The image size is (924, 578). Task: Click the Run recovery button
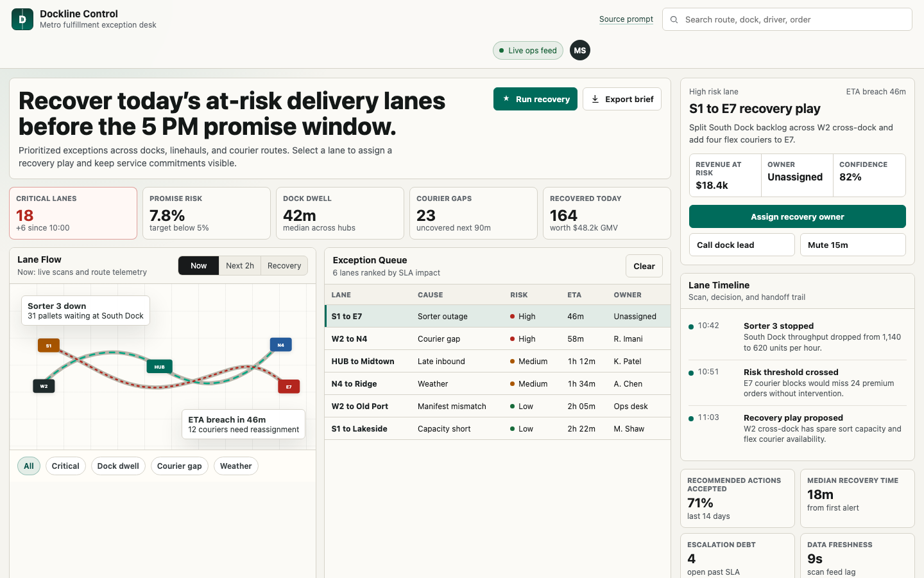(x=535, y=99)
